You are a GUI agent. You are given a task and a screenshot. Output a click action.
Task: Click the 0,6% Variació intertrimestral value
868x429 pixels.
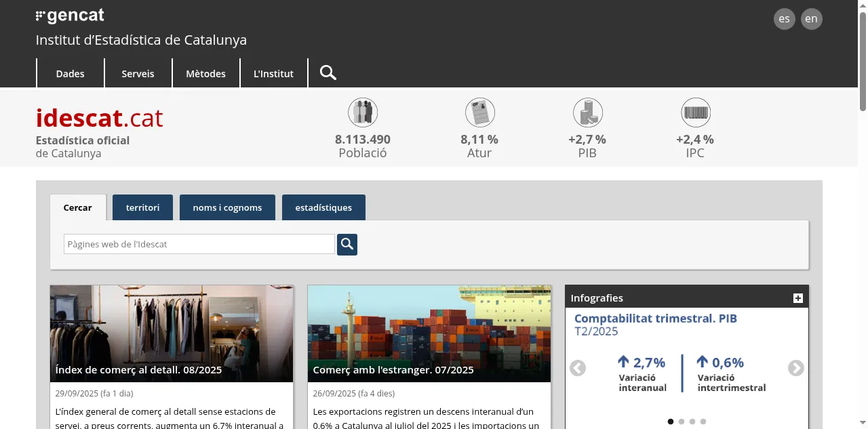pyautogui.click(x=720, y=363)
